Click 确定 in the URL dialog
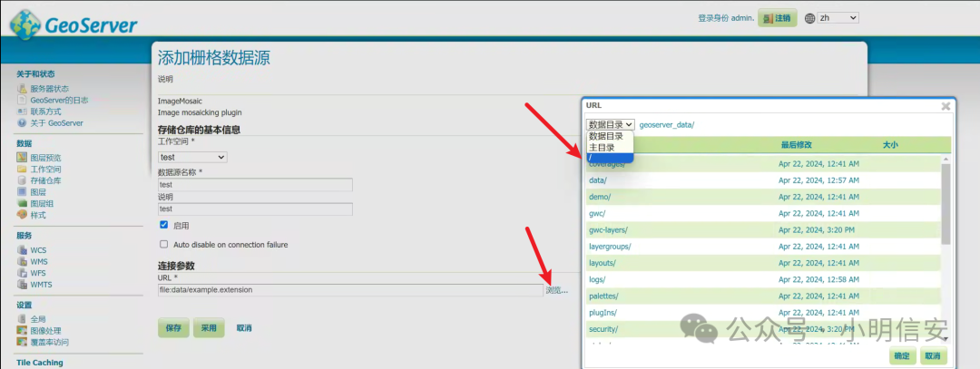This screenshot has width=980, height=369. click(x=902, y=356)
